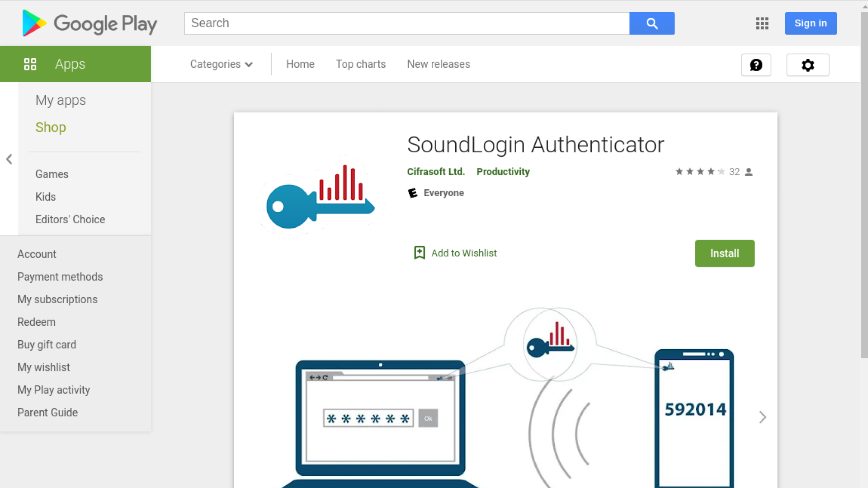Image resolution: width=868 pixels, height=488 pixels.
Task: Open the settings gear icon
Action: point(807,65)
